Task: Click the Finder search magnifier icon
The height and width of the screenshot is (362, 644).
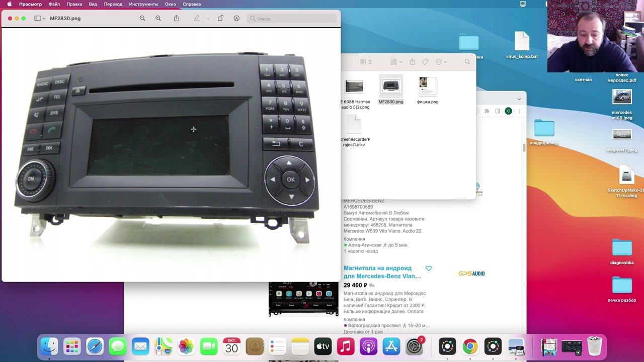Action: pos(467,62)
